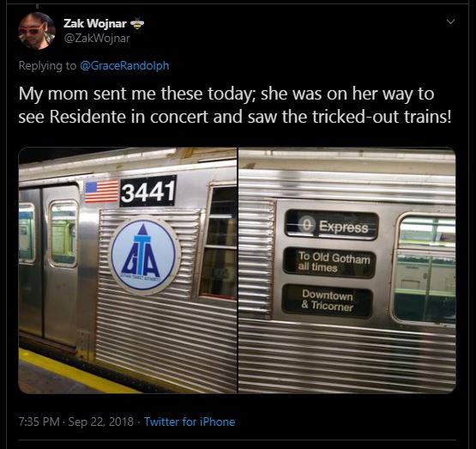Click the 'Downtown & Tricorner' sign
476x449 pixels.
328,300
